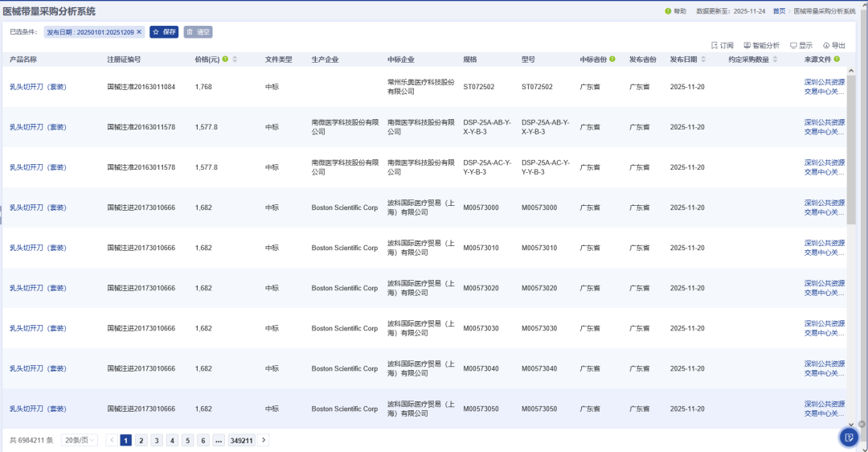Screen dimensions: 868x452
Task: Open product link in M00573050 row
Action: click(38, 409)
